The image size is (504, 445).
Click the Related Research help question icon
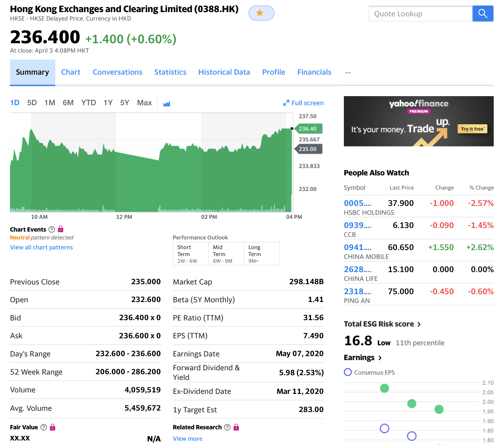point(228,427)
